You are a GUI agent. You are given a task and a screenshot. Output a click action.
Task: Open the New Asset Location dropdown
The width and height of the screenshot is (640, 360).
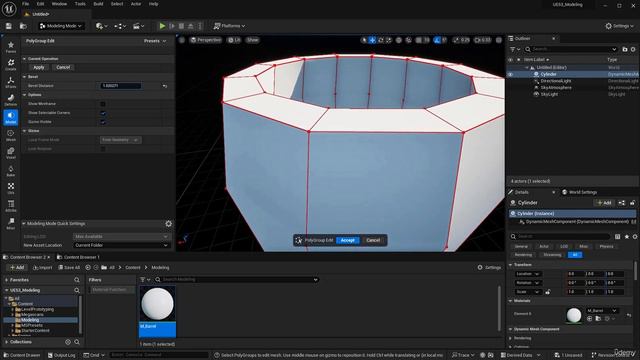(121, 245)
